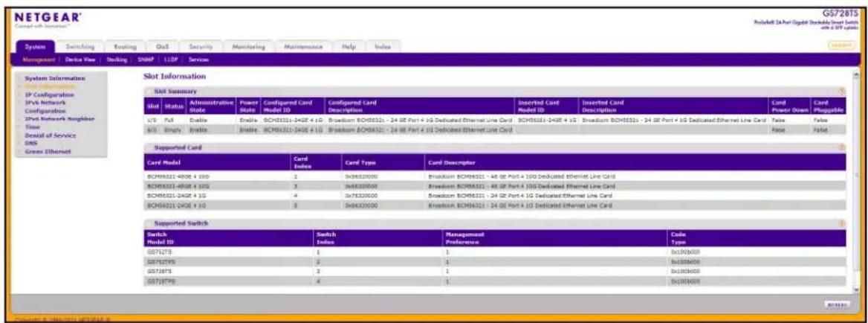Open the Help tab
868x323 pixels.
pos(349,47)
